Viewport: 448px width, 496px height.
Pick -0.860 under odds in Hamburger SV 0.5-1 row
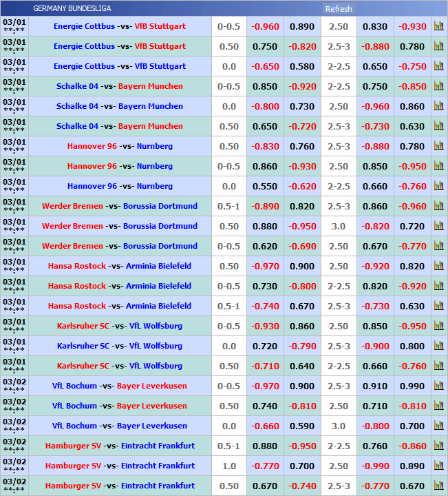(x=412, y=446)
